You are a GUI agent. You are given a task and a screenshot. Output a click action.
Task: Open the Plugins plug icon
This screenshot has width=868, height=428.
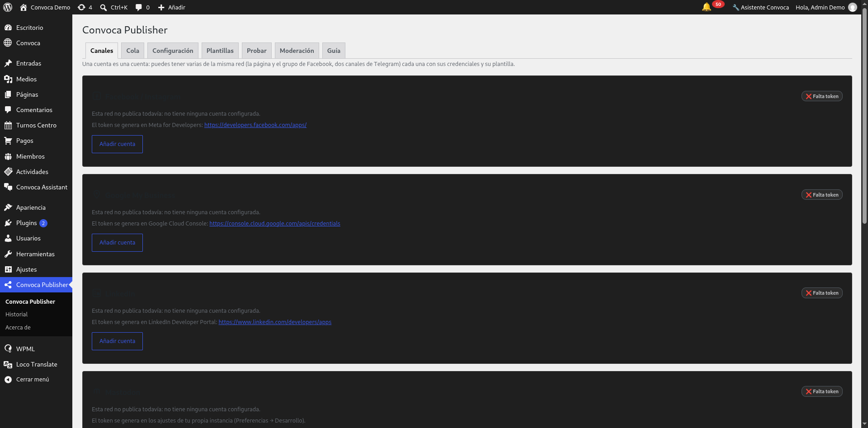pyautogui.click(x=8, y=223)
